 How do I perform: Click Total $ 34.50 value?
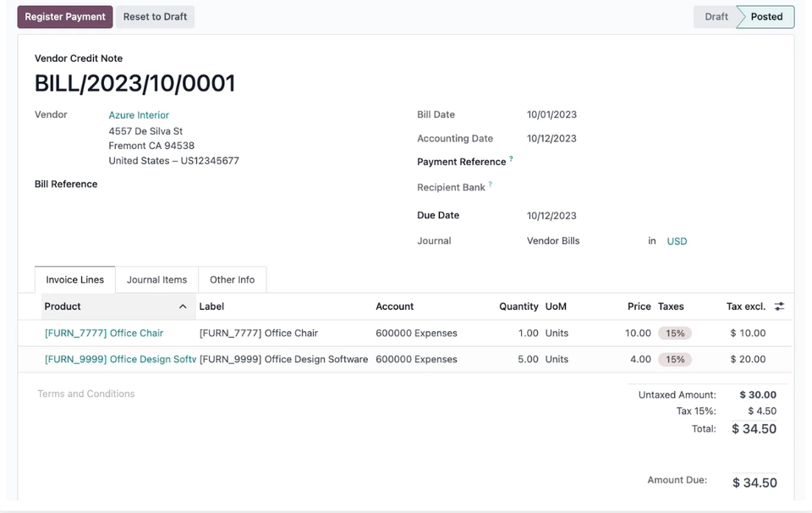click(x=754, y=429)
